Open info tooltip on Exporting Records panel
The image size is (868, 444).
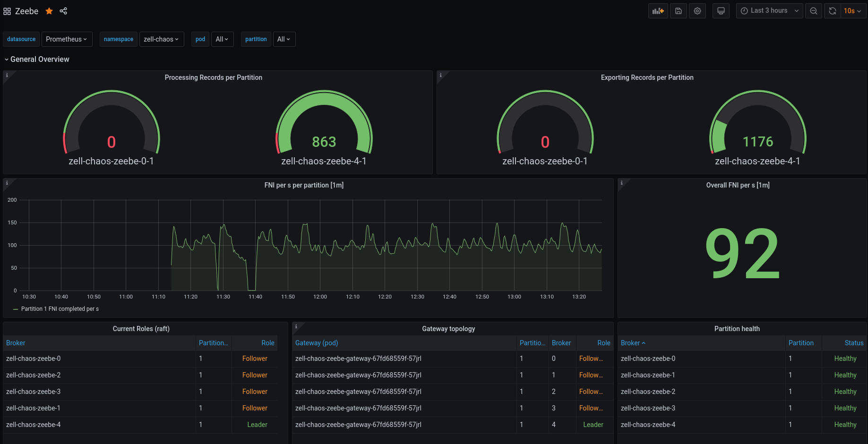point(441,75)
